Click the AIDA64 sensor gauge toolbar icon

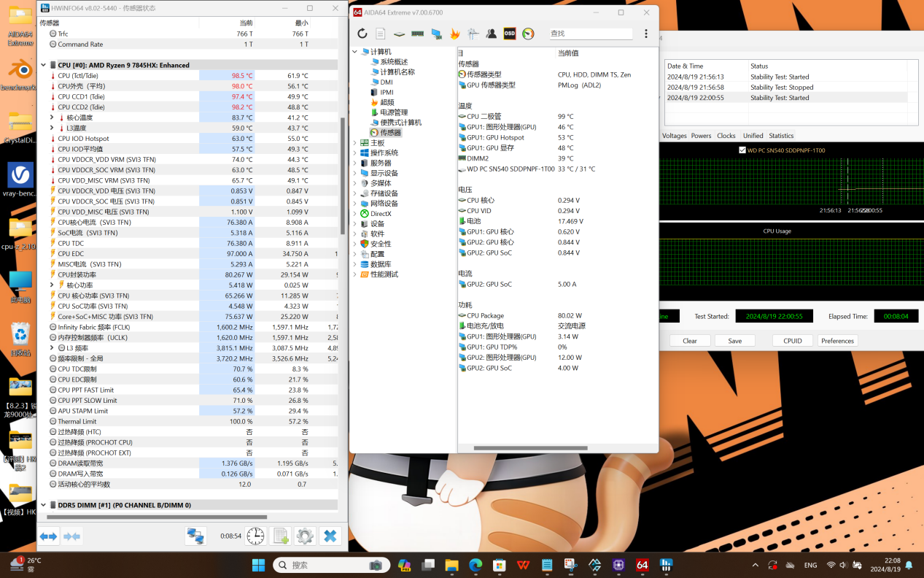[x=528, y=34]
